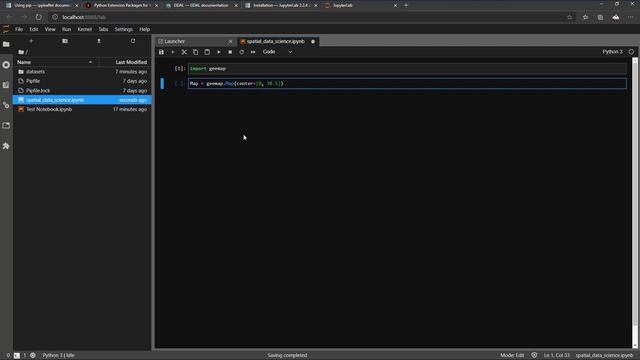640x360 pixels.
Task: Open the Commands palette sidebar icon
Action: [6, 85]
